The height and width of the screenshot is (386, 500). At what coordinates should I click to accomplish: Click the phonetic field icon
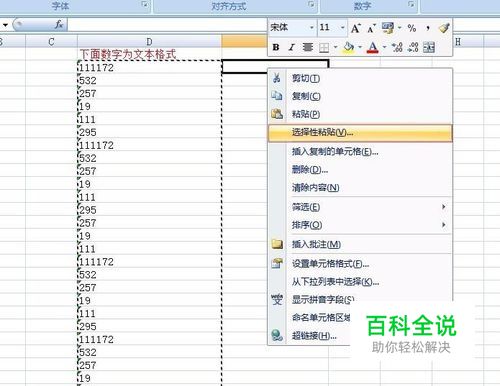[277, 300]
